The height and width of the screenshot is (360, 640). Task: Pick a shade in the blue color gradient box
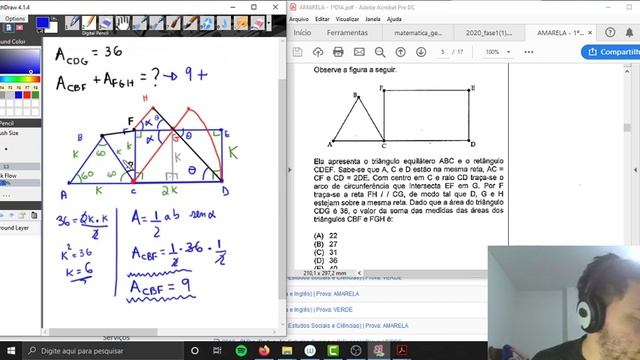click(x=20, y=61)
